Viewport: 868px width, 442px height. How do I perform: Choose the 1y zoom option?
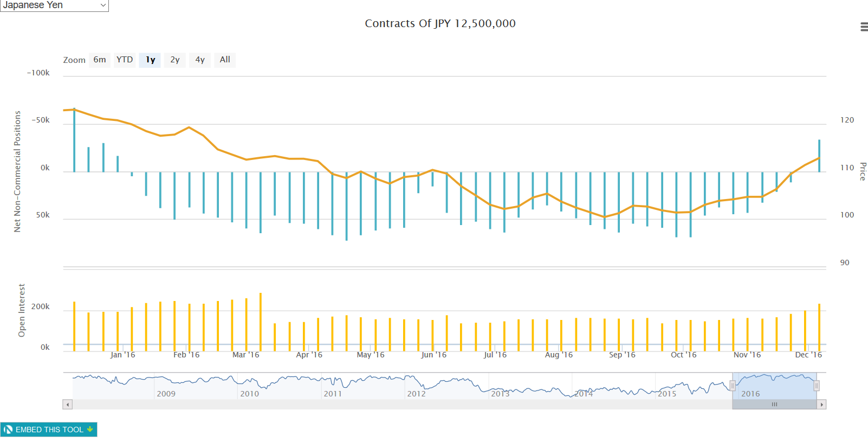pyautogui.click(x=150, y=60)
